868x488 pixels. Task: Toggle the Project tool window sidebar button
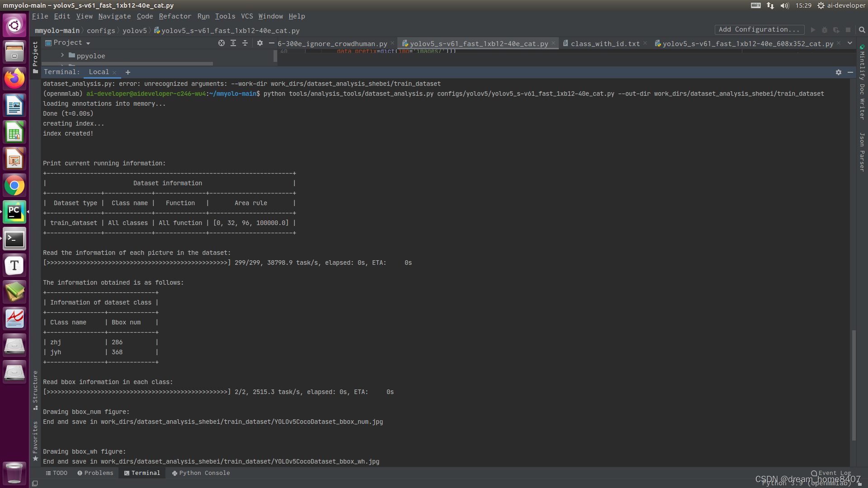point(35,57)
